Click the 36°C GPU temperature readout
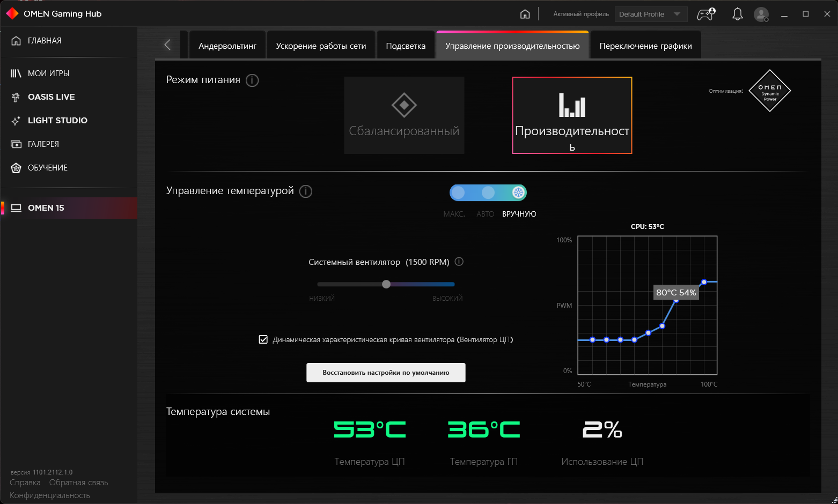Image resolution: width=838 pixels, height=504 pixels. (484, 429)
